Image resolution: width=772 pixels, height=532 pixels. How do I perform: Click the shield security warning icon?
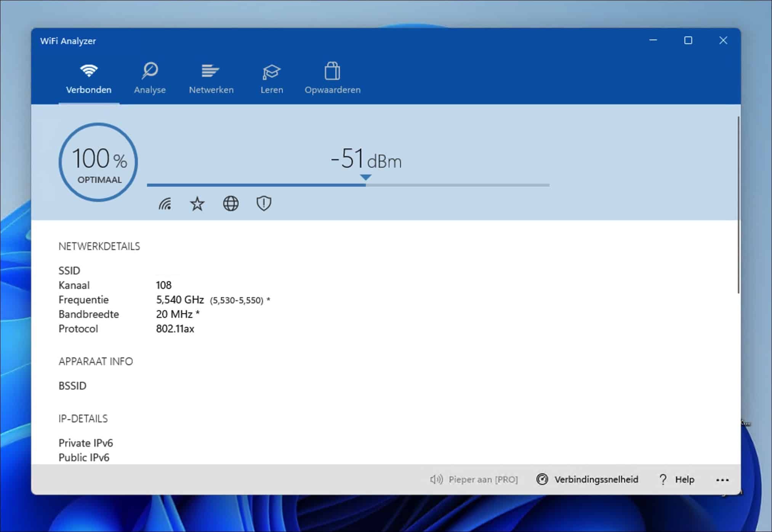pos(263,204)
